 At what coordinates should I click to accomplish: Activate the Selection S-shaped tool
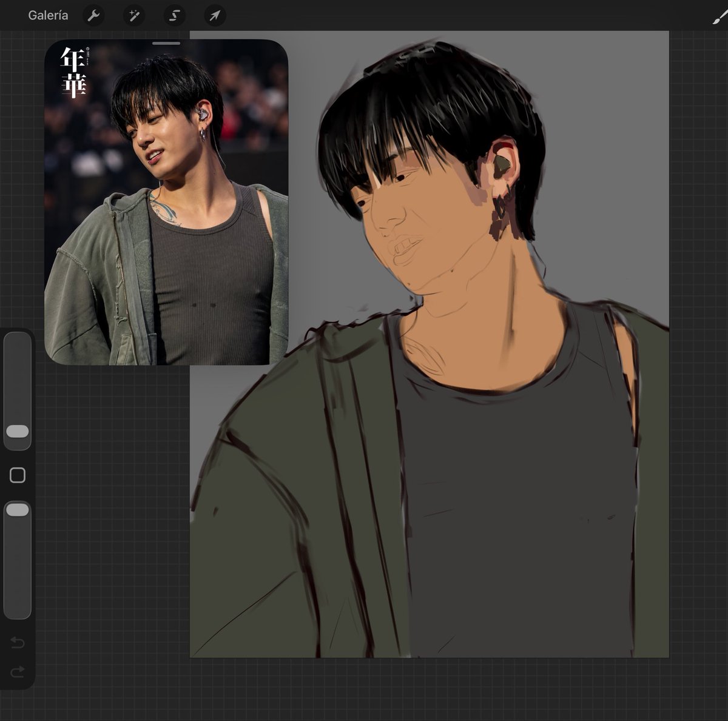[x=175, y=16]
